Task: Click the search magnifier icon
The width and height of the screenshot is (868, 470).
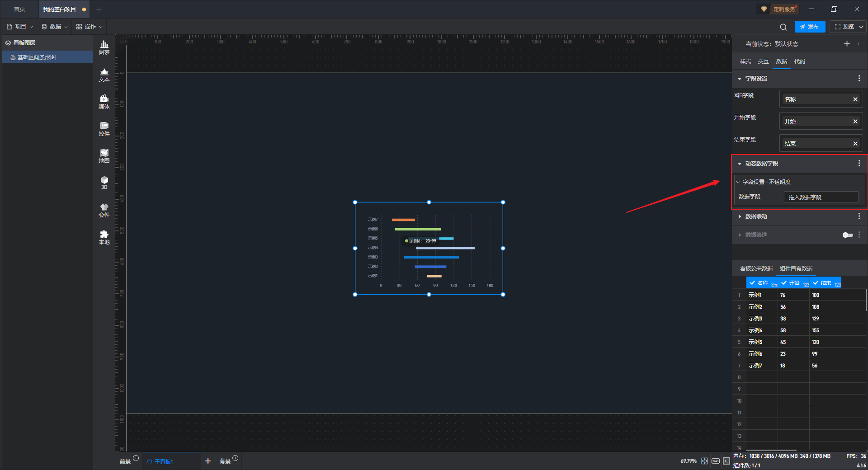Action: tap(783, 27)
